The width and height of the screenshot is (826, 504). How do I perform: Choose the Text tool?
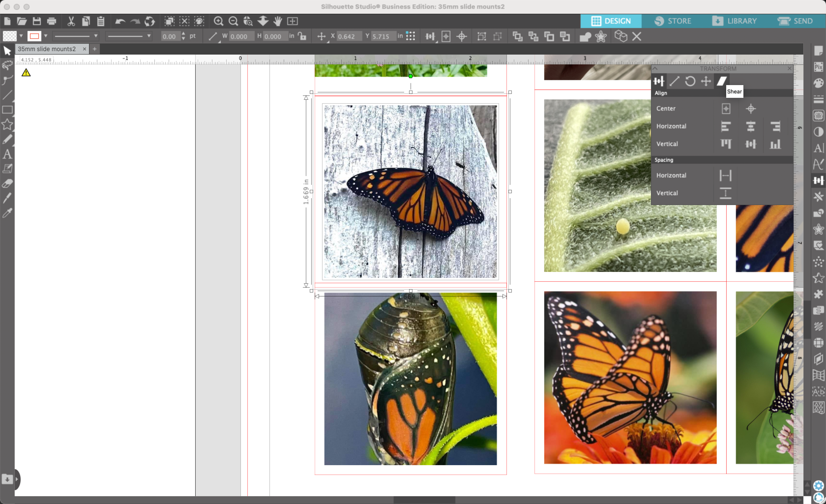[7, 154]
